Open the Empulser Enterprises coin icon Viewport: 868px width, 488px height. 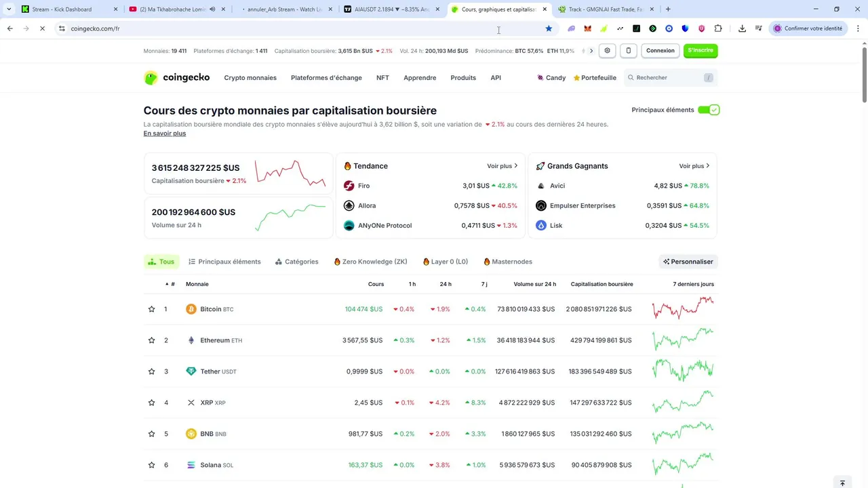[x=541, y=205]
